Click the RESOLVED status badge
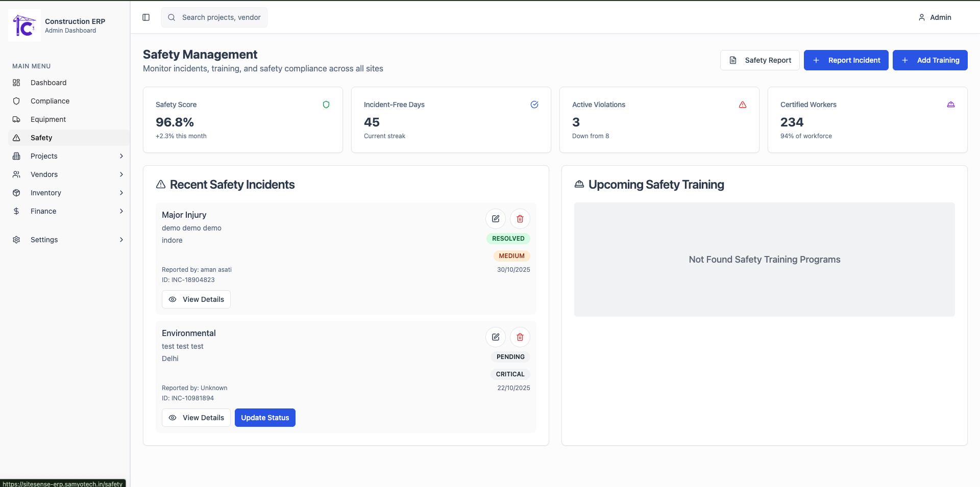 508,239
